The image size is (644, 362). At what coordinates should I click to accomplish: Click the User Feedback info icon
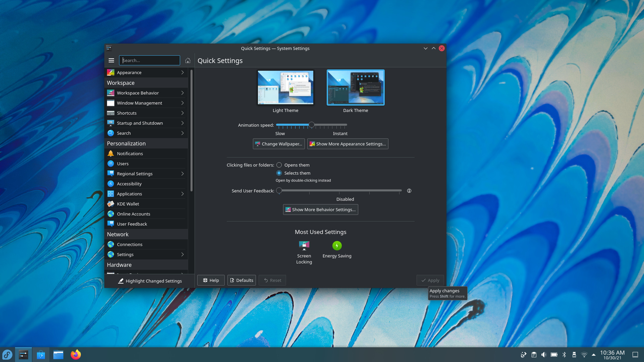click(x=409, y=191)
